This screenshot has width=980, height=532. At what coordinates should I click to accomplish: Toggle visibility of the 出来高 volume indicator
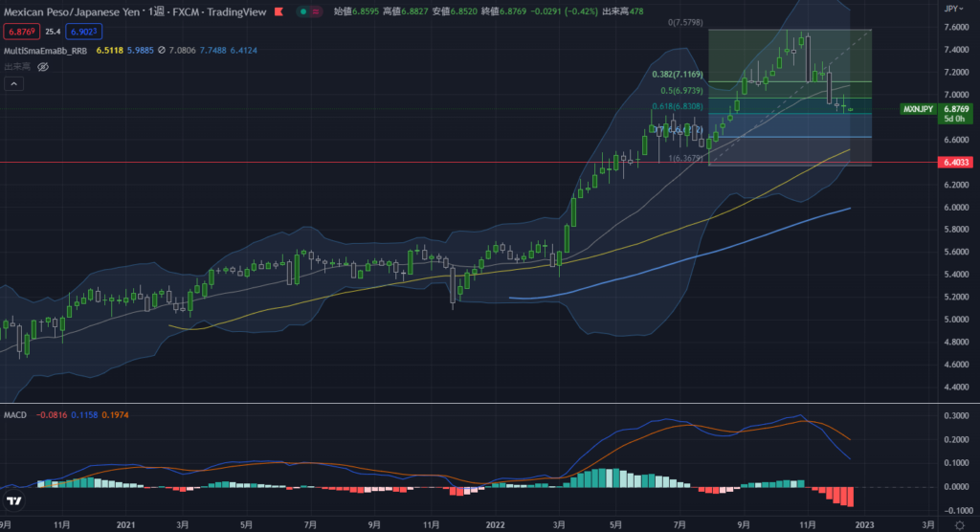[x=42, y=67]
